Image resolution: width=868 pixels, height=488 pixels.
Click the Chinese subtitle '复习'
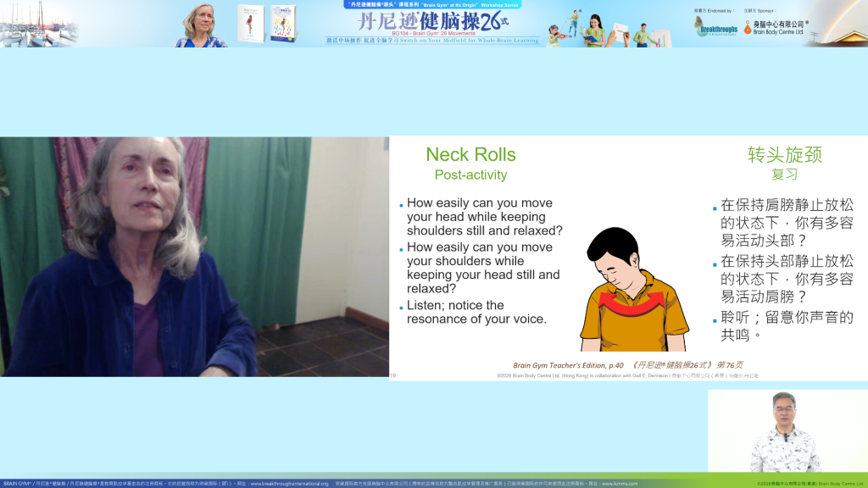point(784,175)
